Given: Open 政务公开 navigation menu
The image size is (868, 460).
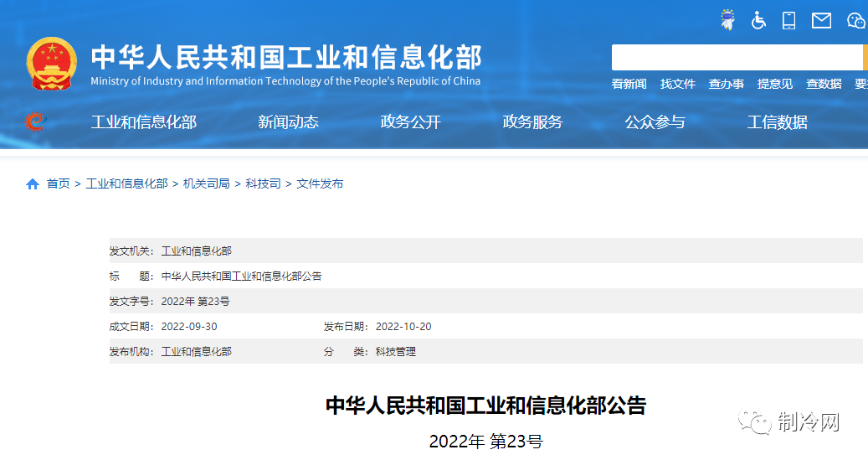Looking at the screenshot, I should (411, 122).
